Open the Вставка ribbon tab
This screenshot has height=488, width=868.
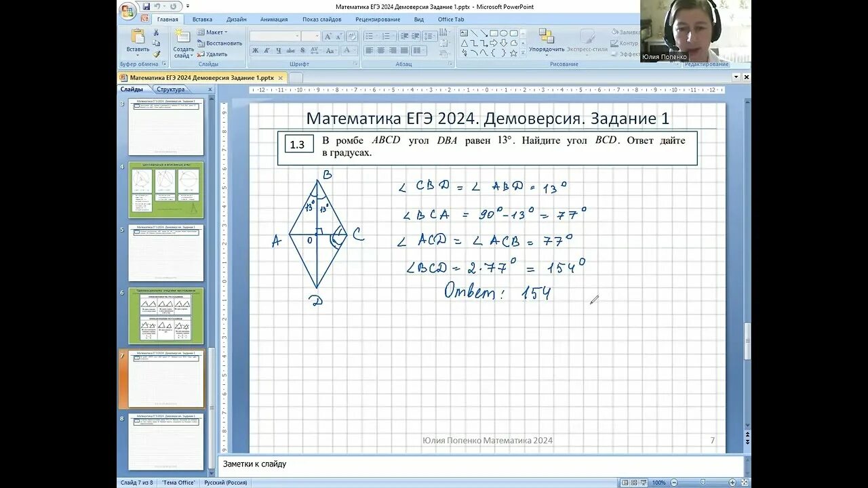point(202,20)
